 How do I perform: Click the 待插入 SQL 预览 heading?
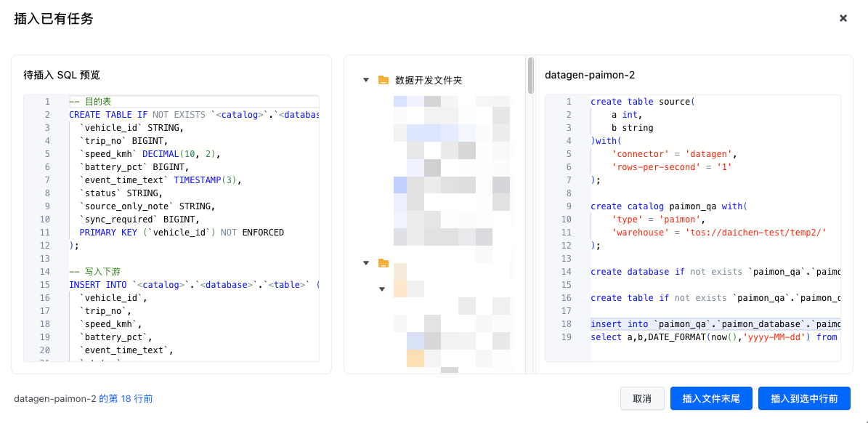[62, 75]
